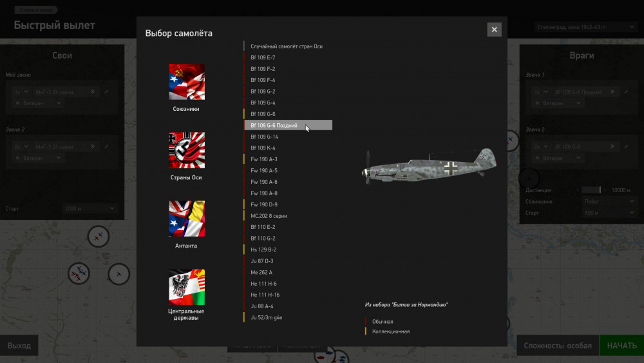This screenshot has height=363, width=644.
Task: Select Bf 109 G-4 from list
Action: pyautogui.click(x=288, y=103)
